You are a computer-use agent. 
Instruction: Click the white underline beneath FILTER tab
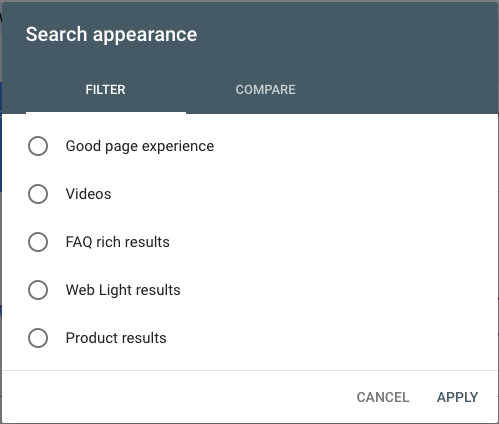point(106,113)
